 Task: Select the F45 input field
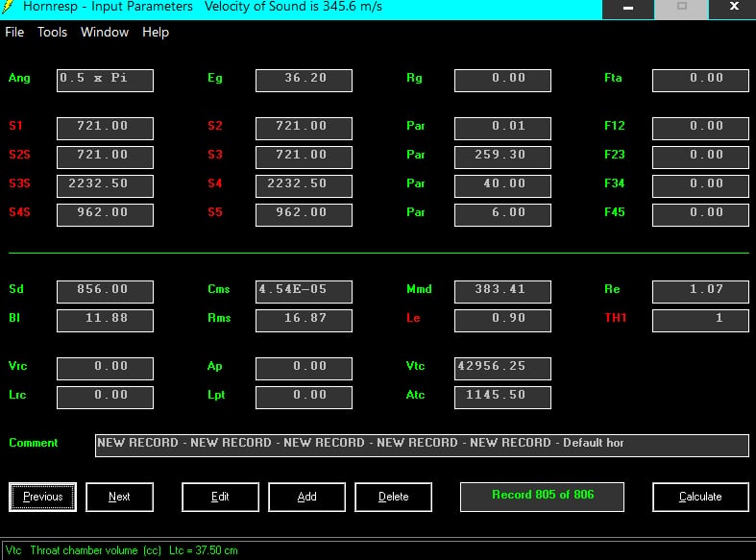click(x=700, y=215)
